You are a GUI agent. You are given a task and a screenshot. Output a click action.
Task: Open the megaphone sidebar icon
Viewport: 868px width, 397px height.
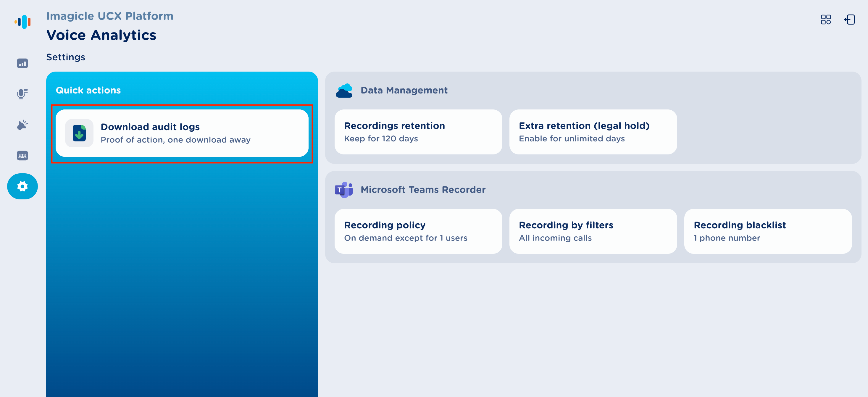22,125
